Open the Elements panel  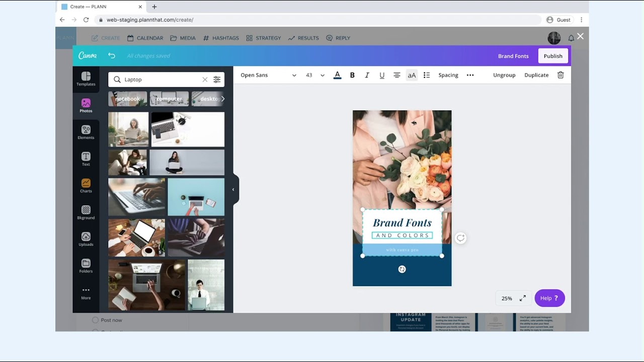(x=86, y=132)
